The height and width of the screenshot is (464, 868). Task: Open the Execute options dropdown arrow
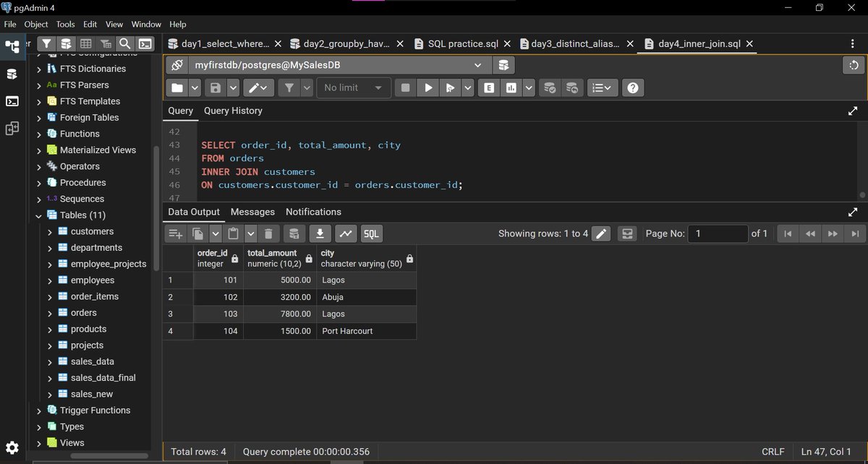(467, 87)
